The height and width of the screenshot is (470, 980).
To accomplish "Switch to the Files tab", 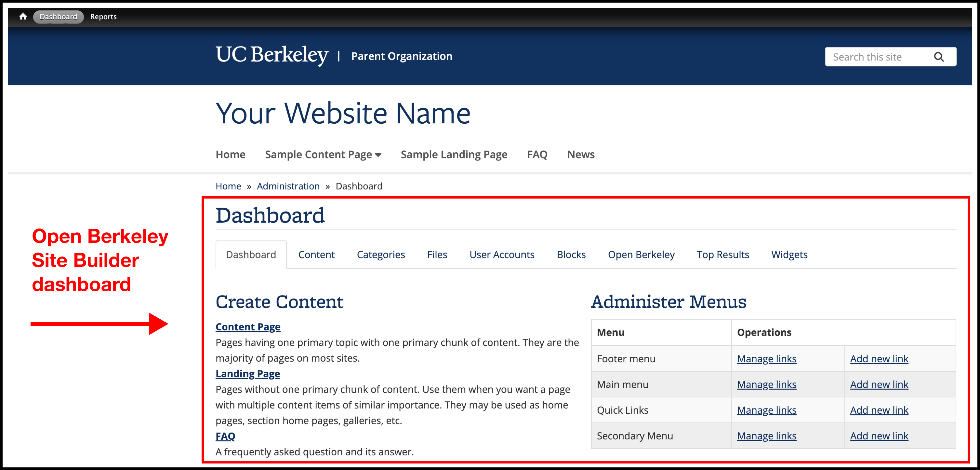I will (437, 255).
